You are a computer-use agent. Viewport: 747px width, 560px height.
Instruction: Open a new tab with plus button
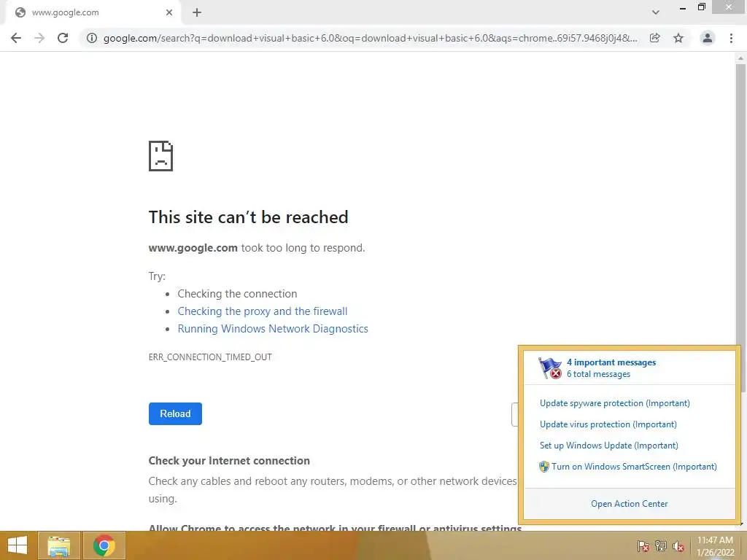(x=197, y=12)
